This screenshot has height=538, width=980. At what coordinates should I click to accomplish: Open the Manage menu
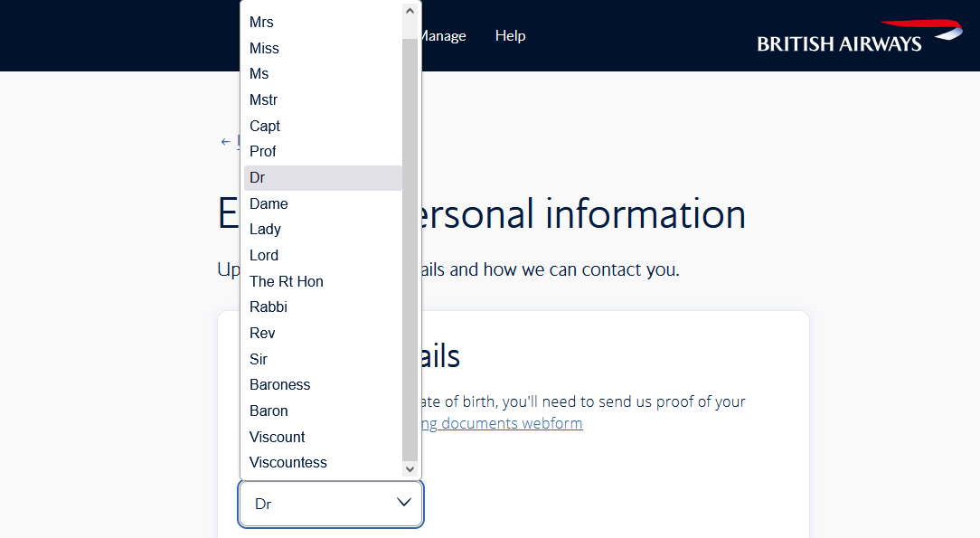pos(444,36)
